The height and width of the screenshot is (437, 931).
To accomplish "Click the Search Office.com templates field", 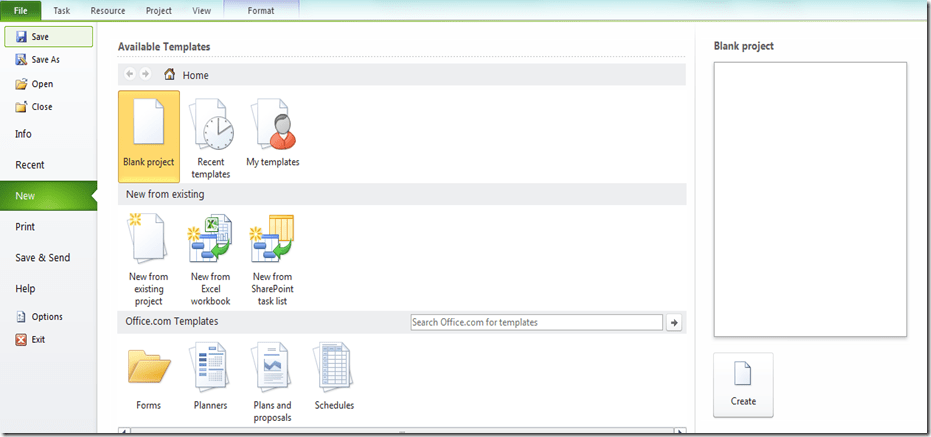I will coord(536,322).
